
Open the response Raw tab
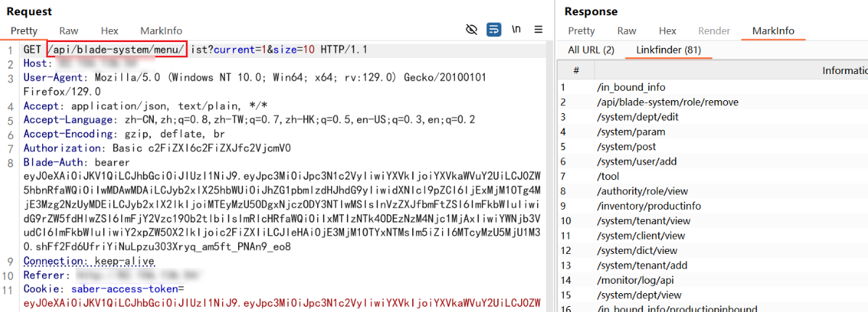626,31
